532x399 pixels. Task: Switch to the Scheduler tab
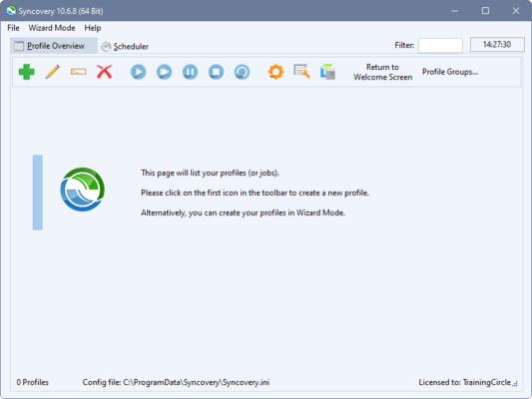click(125, 47)
